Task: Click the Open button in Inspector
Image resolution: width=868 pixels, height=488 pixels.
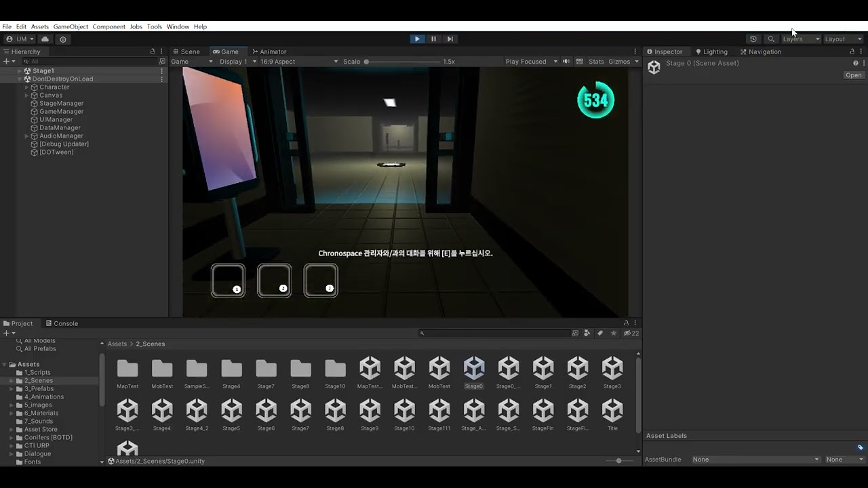Action: tap(853, 75)
